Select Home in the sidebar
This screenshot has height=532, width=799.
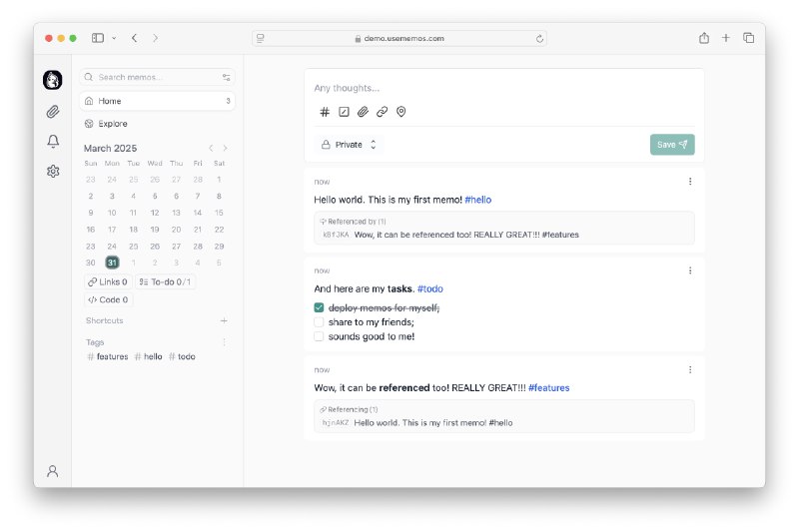pos(110,101)
